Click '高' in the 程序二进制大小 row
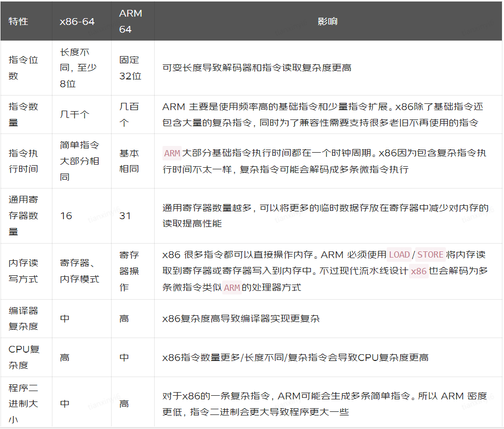This screenshot has height=429, width=504. pos(124,404)
